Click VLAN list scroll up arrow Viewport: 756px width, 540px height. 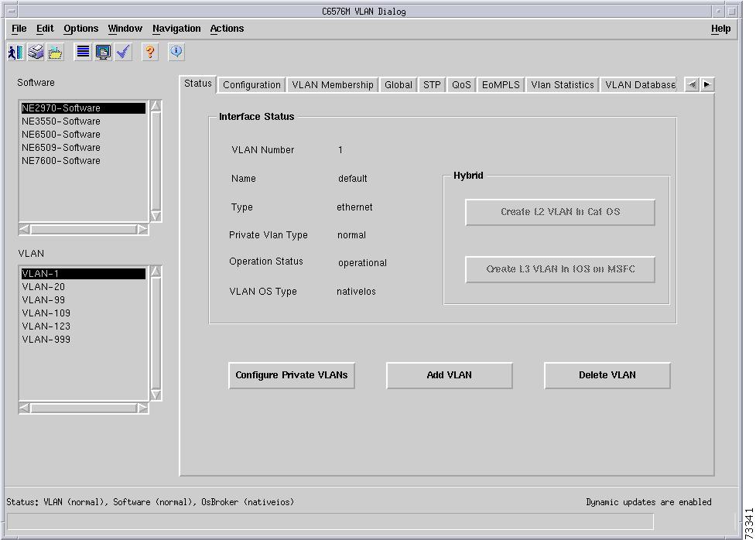(156, 272)
